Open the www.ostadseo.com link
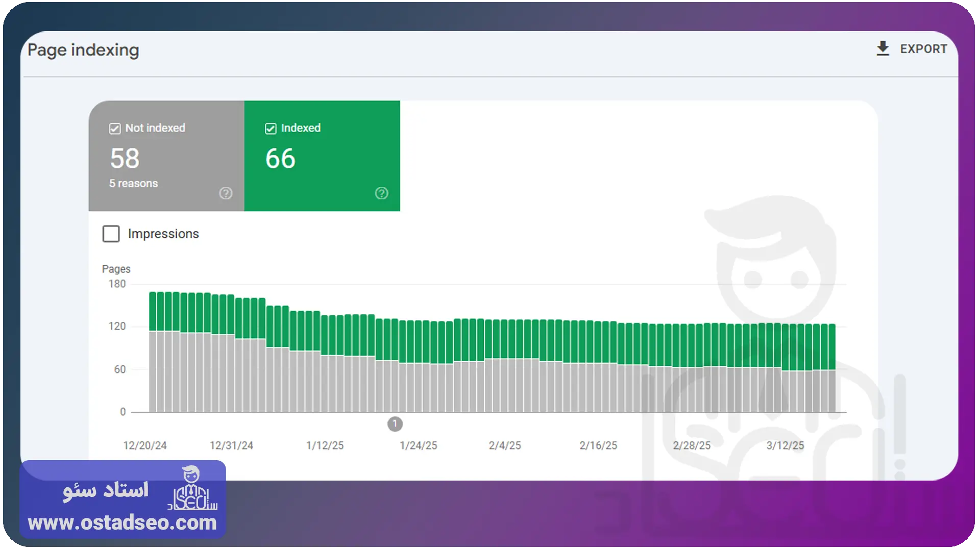The image size is (980, 551). [x=122, y=523]
